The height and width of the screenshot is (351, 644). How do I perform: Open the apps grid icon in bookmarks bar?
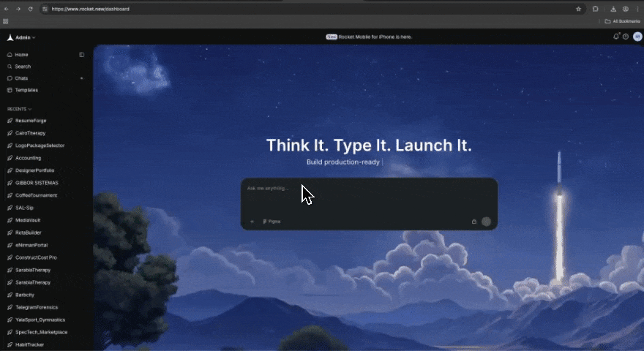click(6, 21)
